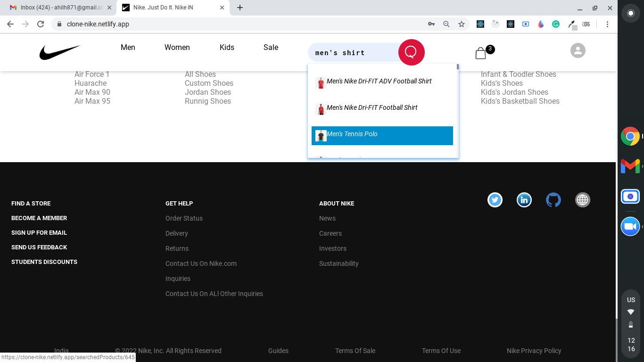Open the LinkedIn social link
This screenshot has width=644, height=362.
click(524, 200)
